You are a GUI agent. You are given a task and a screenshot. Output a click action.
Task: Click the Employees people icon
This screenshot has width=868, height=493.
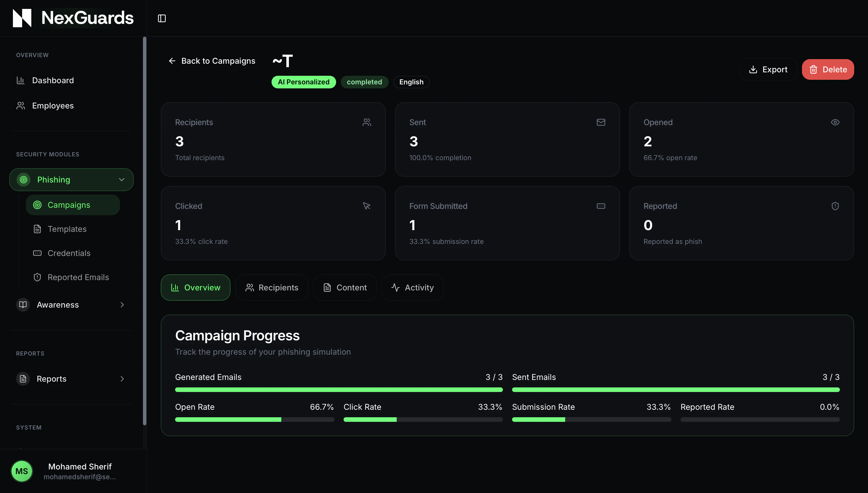click(x=21, y=106)
